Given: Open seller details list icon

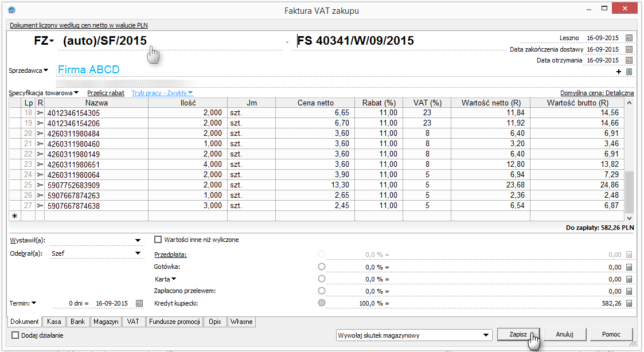Looking at the screenshot, I should click(x=629, y=72).
